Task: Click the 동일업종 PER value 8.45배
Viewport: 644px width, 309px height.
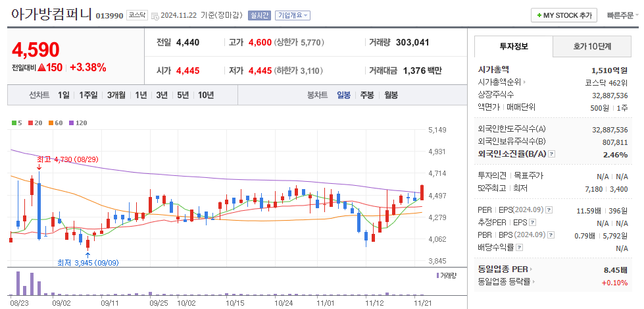Action: coord(616,270)
